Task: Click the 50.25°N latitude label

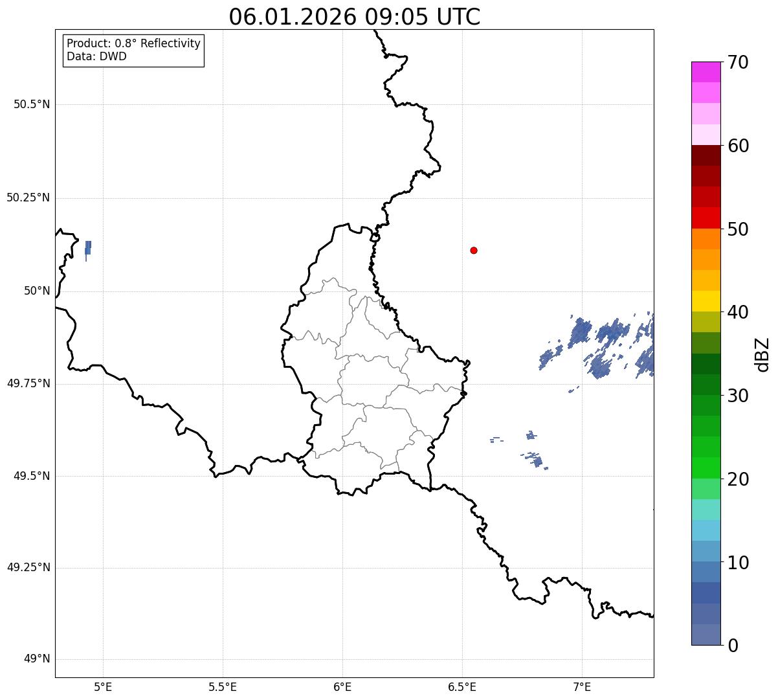Action: pos(28,198)
